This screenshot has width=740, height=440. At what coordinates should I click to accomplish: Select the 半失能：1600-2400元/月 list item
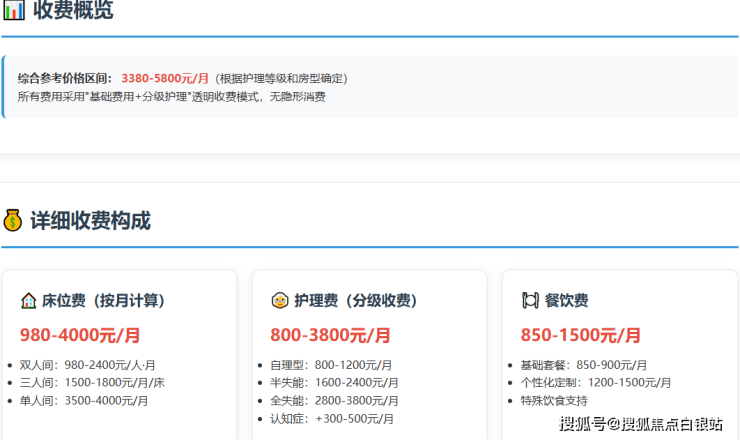334,382
